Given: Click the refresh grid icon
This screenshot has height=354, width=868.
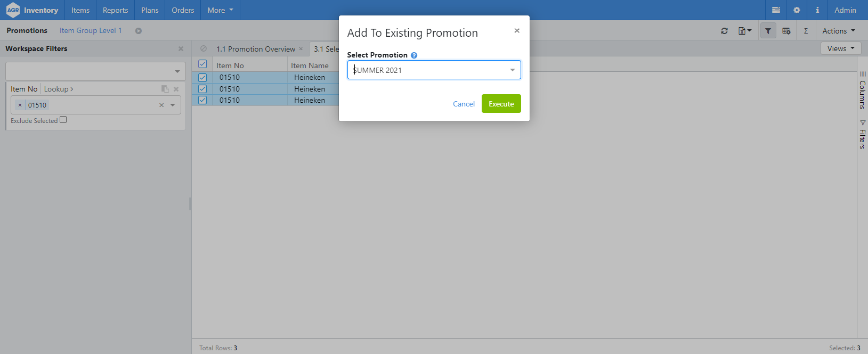Looking at the screenshot, I should 724,30.
